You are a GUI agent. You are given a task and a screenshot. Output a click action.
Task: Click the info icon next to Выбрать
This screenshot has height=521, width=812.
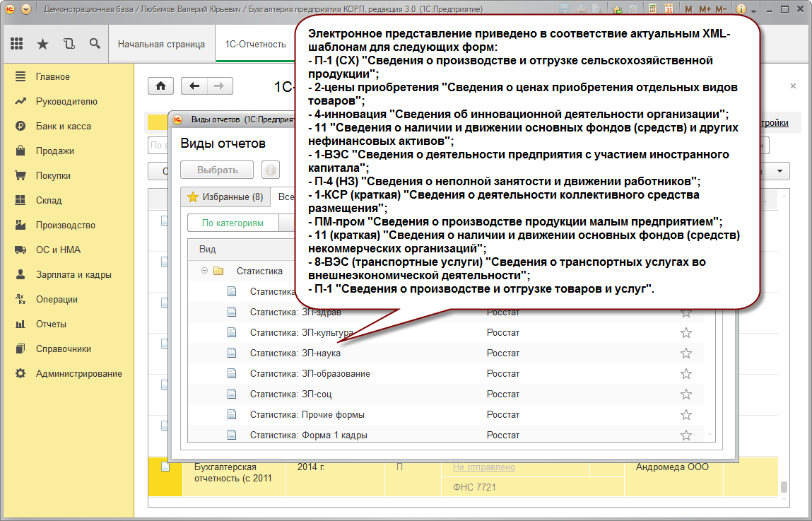tap(271, 170)
